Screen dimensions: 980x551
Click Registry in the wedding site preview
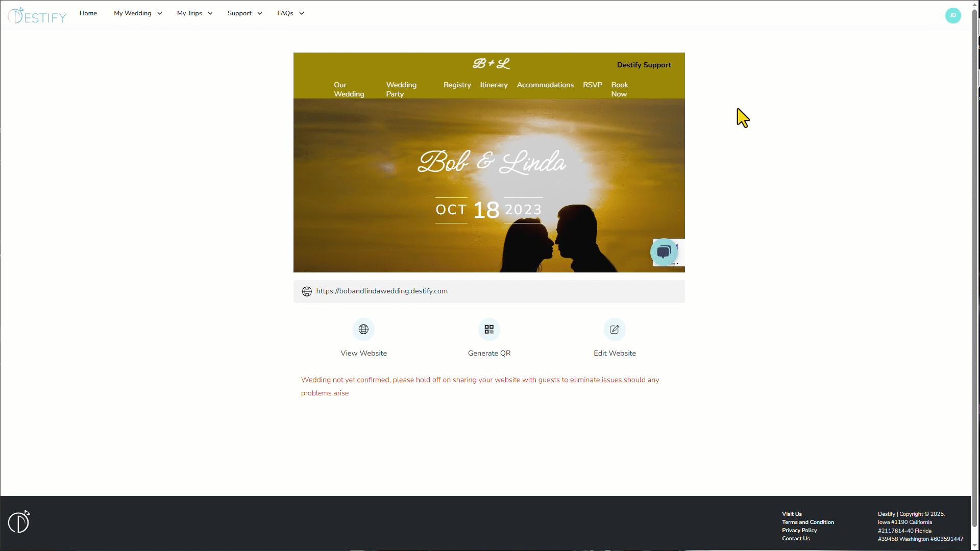tap(457, 85)
